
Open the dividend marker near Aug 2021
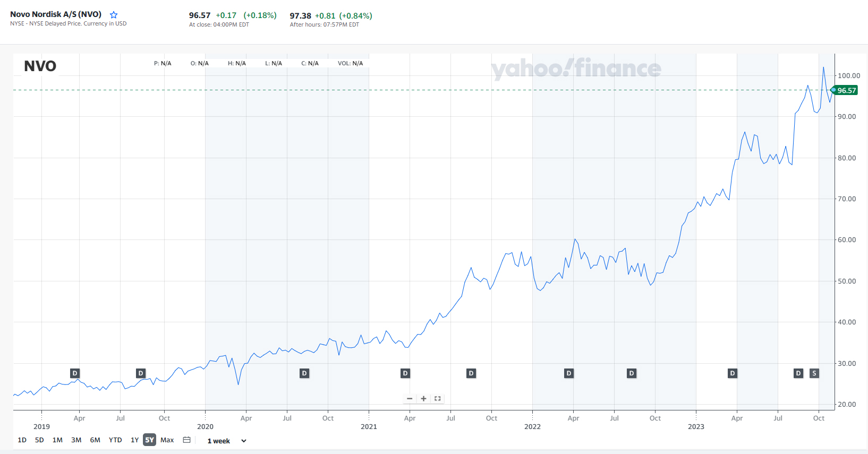(471, 373)
